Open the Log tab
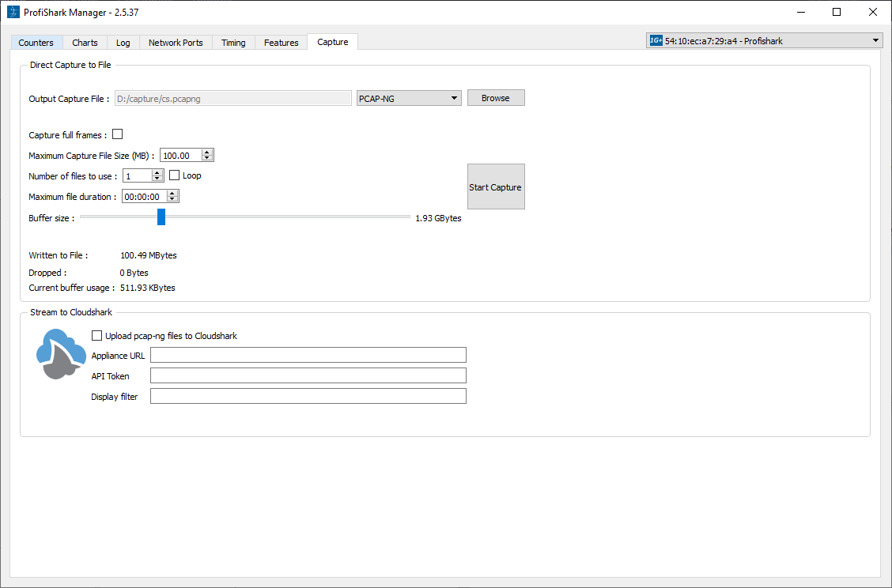Viewport: 892px width, 588px height. [123, 43]
